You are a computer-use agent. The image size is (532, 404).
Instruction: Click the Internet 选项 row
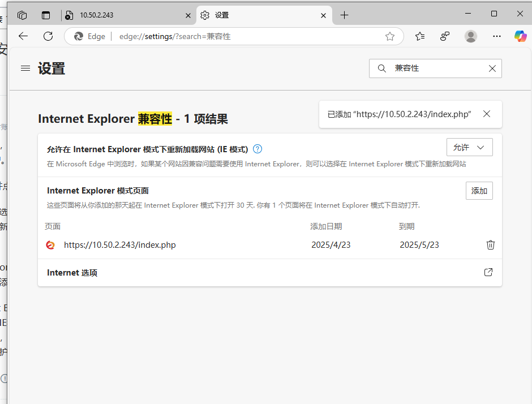(x=270, y=273)
